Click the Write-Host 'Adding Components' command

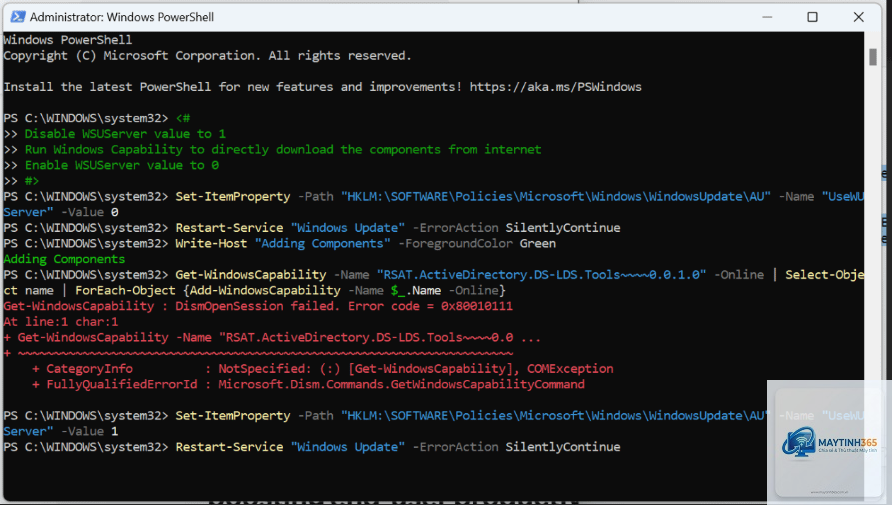pyautogui.click(x=365, y=243)
